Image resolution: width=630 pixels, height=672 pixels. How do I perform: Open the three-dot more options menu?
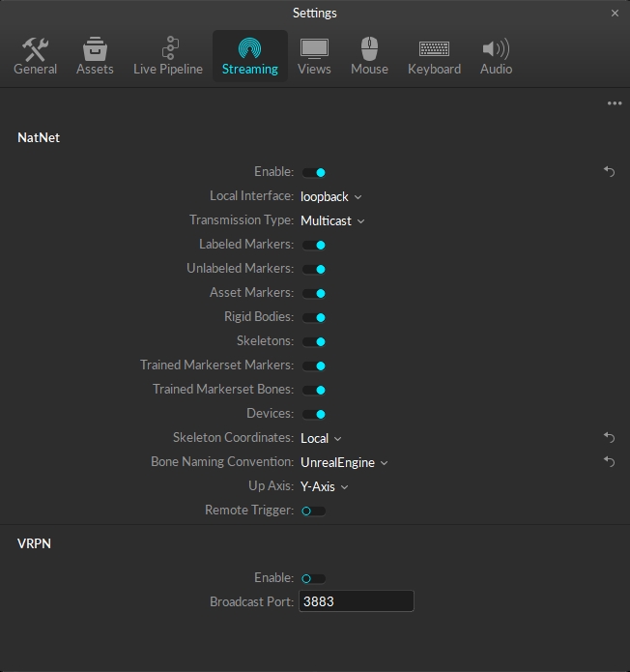click(x=615, y=103)
